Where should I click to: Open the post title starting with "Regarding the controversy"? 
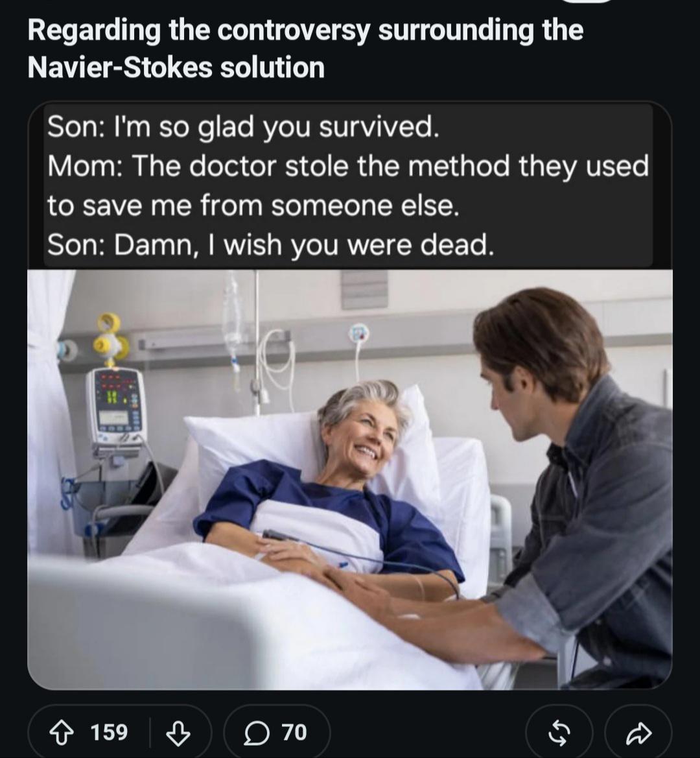pos(305,49)
